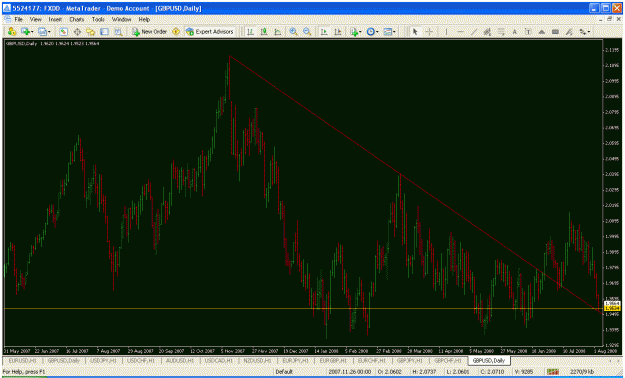Show the Market Watch window
The width and height of the screenshot is (625, 378).
(x=63, y=32)
